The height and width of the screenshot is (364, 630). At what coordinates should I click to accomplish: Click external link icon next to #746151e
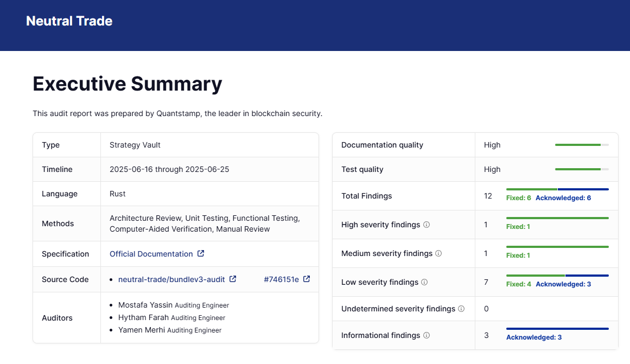coord(307,279)
